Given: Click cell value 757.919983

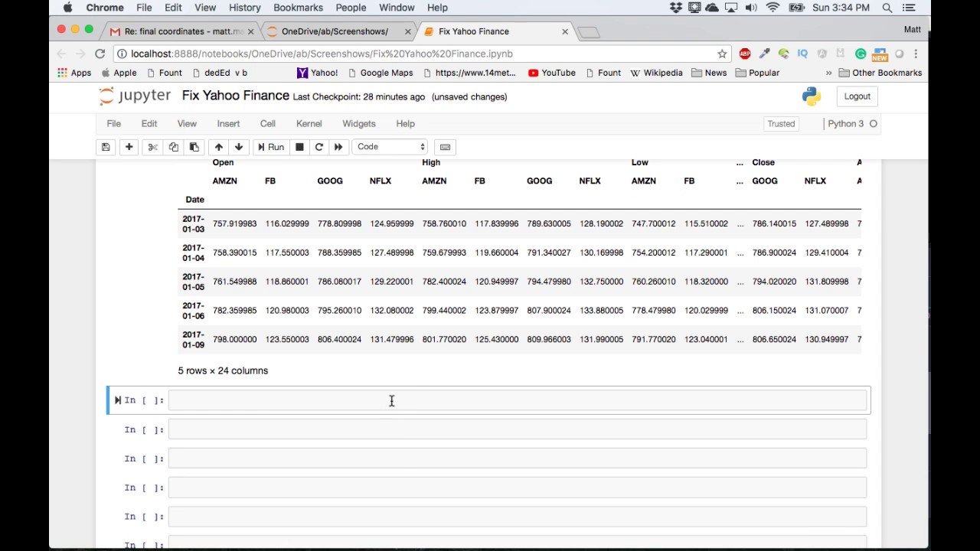Looking at the screenshot, I should coord(234,223).
